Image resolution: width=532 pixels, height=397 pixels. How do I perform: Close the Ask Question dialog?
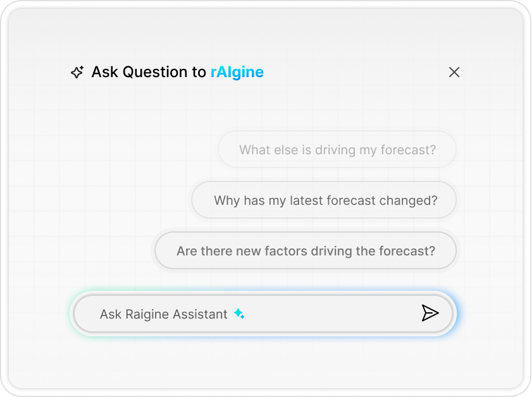coord(454,72)
